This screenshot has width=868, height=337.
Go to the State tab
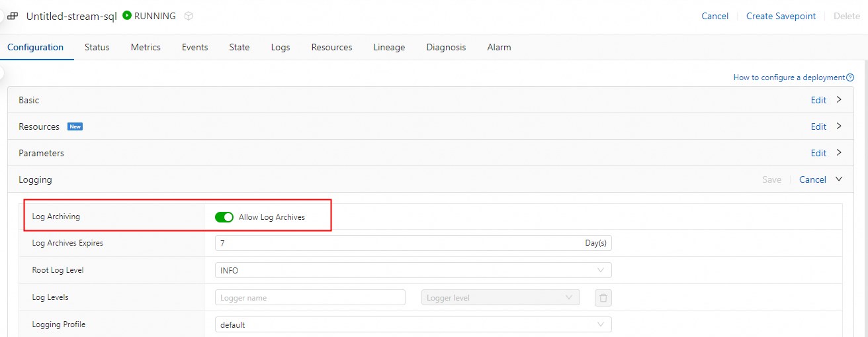pyautogui.click(x=239, y=48)
